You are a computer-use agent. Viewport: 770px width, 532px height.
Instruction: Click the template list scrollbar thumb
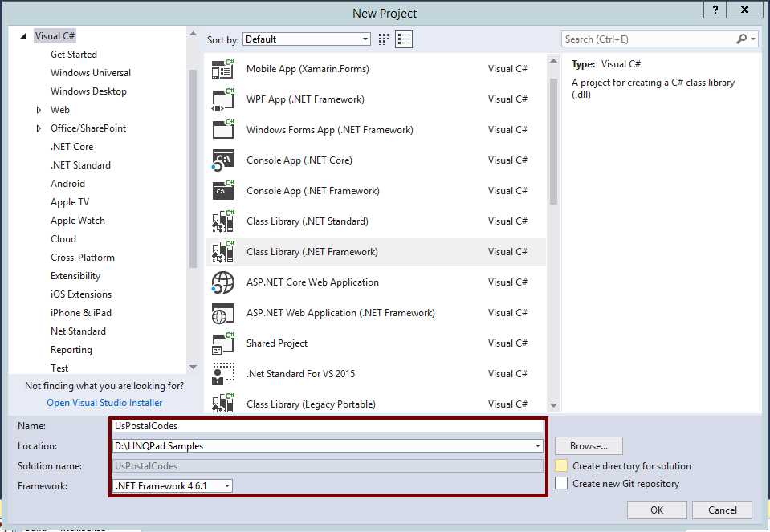pyautogui.click(x=553, y=141)
